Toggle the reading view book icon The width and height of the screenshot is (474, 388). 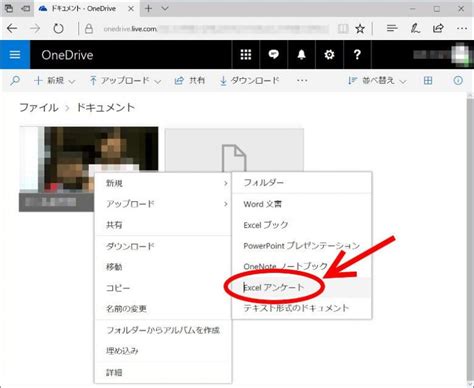pos(343,29)
